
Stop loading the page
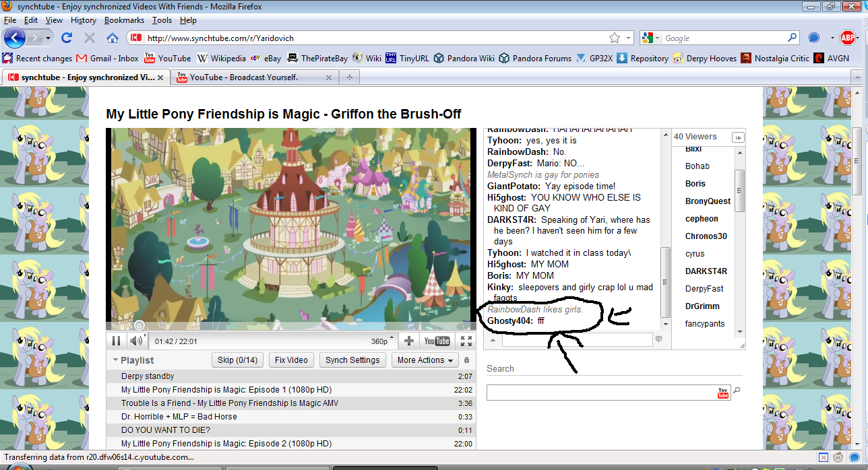[x=89, y=38]
